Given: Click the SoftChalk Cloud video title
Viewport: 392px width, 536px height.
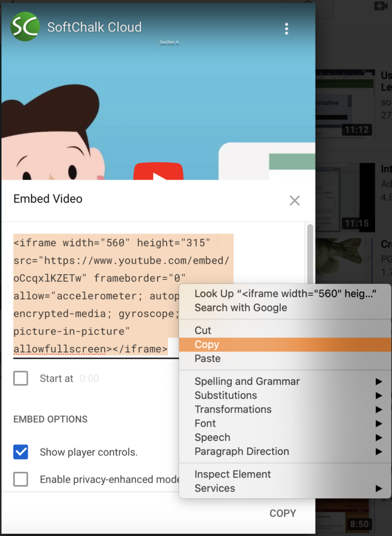Looking at the screenshot, I should (94, 27).
